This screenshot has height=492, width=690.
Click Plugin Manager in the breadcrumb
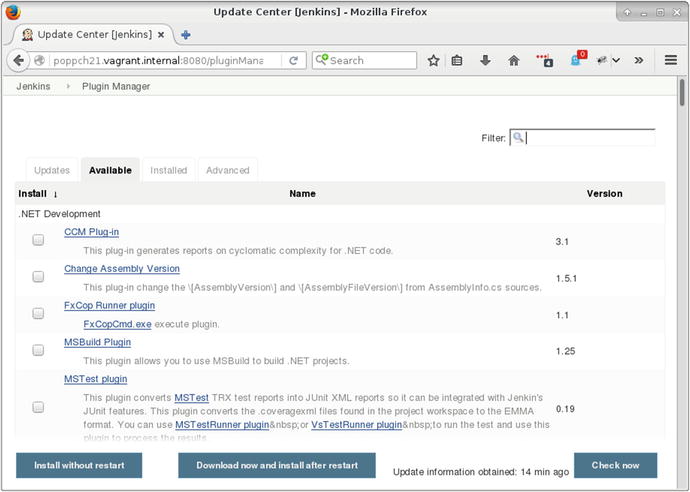click(116, 86)
